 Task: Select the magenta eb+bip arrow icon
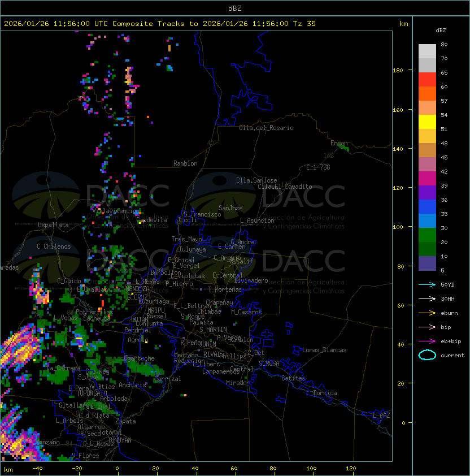pos(427,341)
